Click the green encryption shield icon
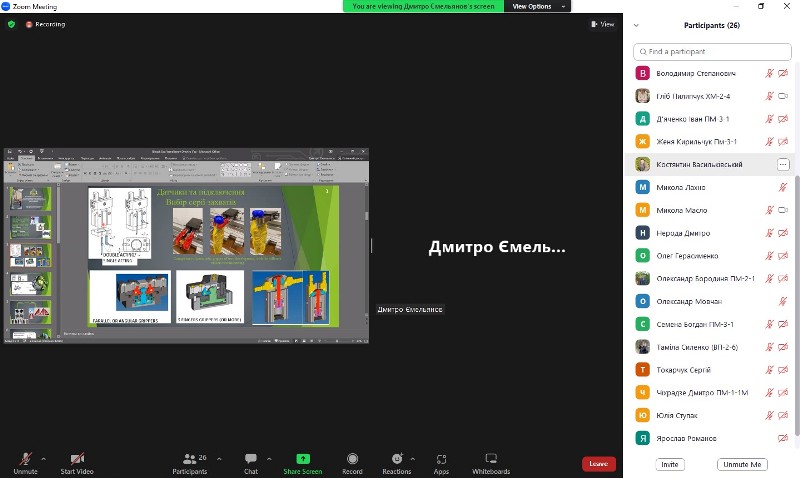Screen dimensions: 800x478 pos(12,24)
